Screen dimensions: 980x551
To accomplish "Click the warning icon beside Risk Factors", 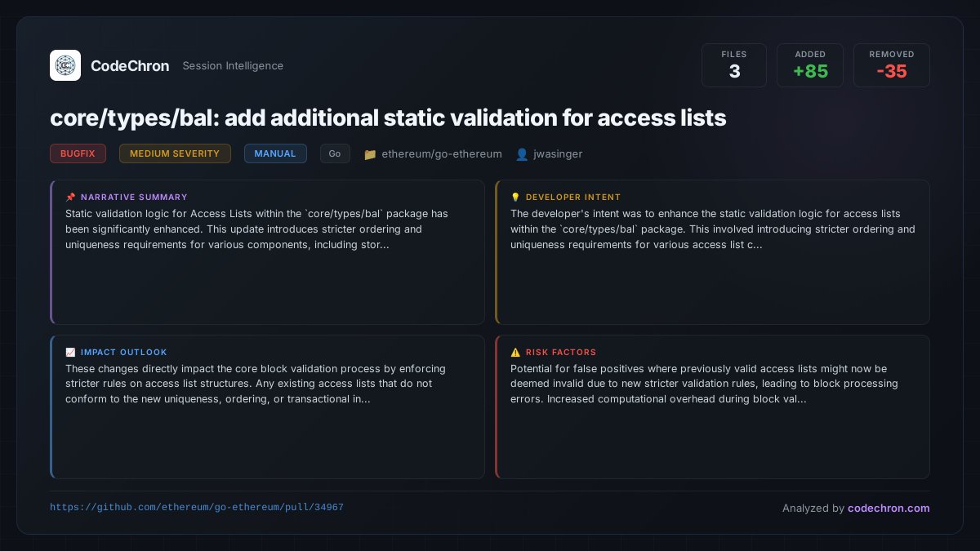I will tap(515, 352).
